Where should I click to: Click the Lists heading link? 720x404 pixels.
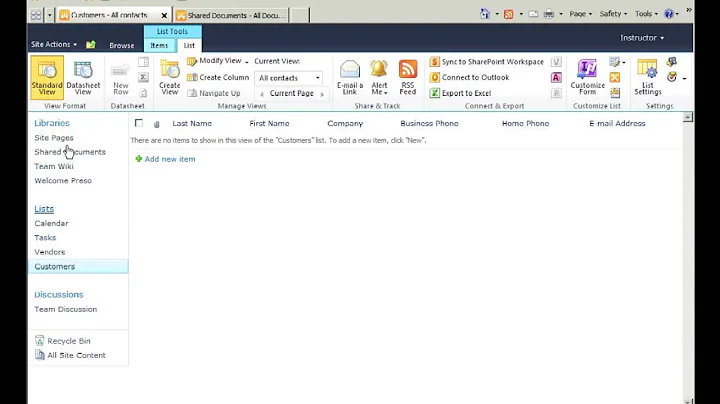(x=44, y=209)
